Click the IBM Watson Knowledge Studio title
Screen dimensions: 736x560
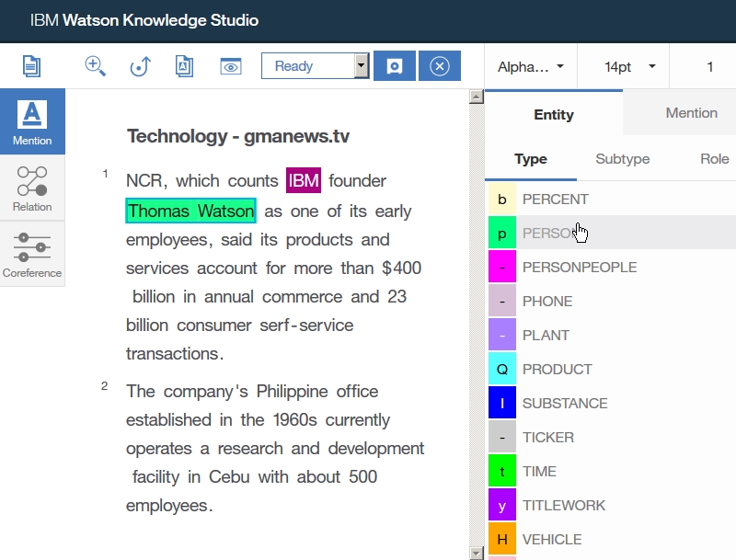[x=144, y=20]
